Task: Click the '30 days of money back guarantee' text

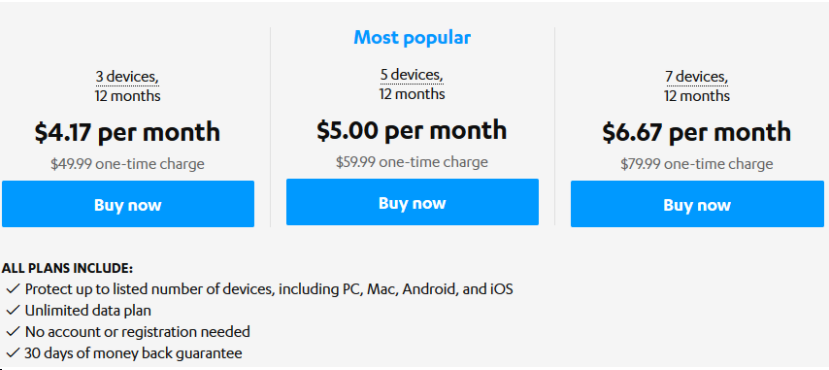Action: 134,353
